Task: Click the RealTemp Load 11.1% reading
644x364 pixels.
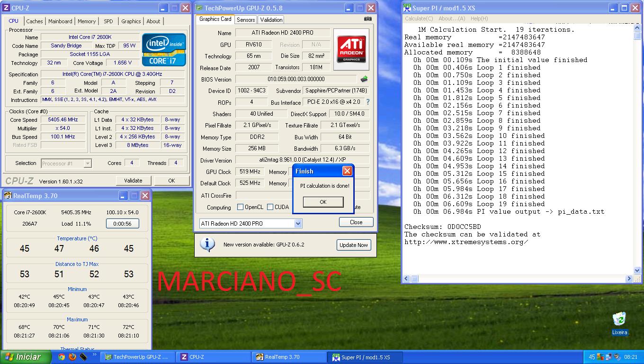Action: (76, 223)
